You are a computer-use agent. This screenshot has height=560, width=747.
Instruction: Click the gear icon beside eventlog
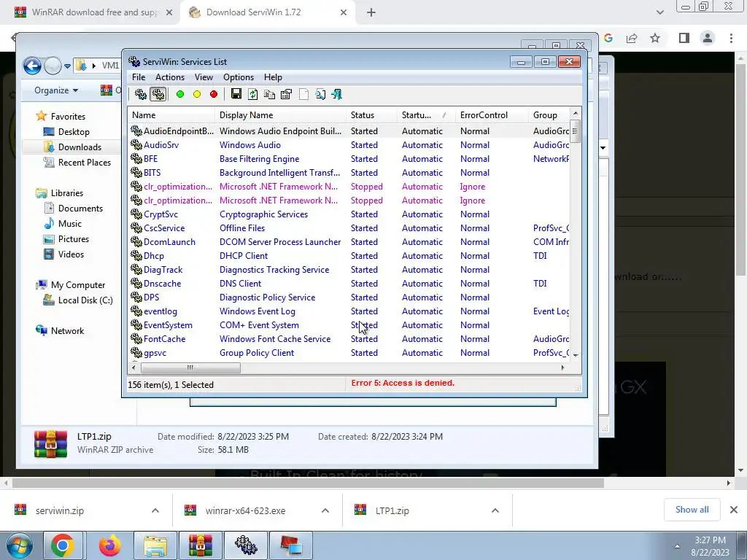coord(136,311)
